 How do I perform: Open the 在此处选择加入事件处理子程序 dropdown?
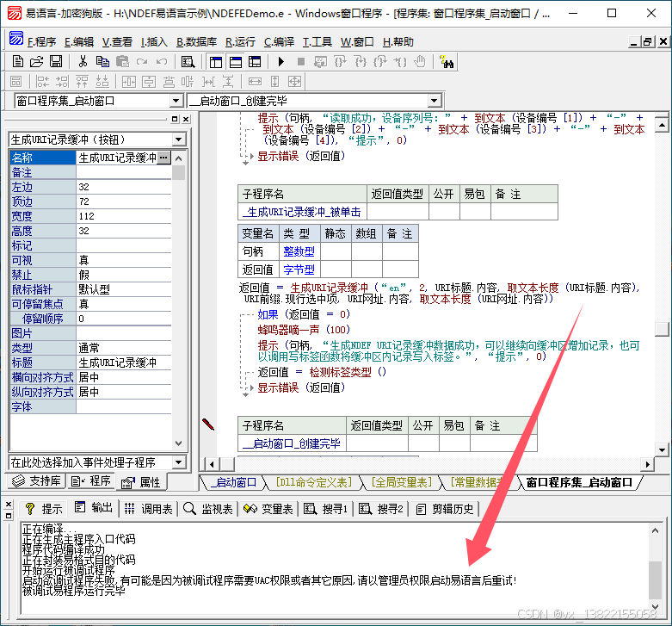tap(179, 462)
